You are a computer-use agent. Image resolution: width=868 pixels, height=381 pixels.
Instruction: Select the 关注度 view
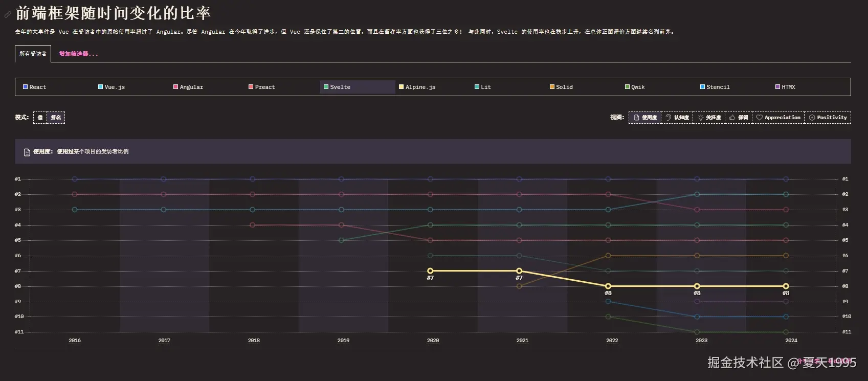point(709,118)
